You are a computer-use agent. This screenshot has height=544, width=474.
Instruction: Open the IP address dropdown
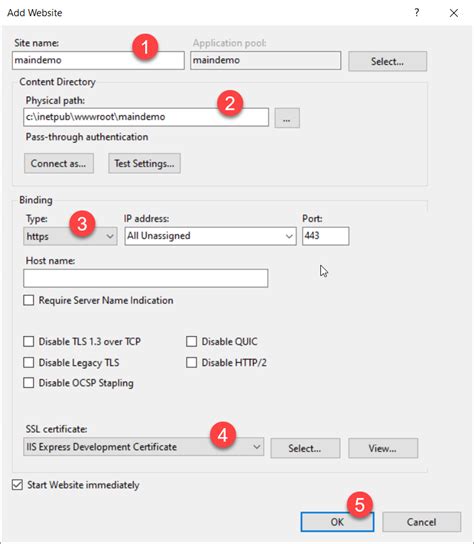[210, 236]
